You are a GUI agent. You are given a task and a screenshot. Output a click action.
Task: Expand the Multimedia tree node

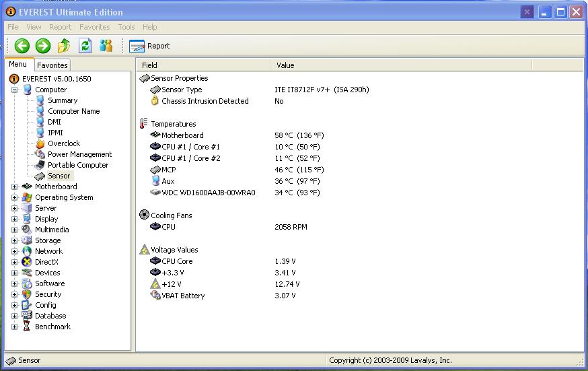[x=14, y=230]
